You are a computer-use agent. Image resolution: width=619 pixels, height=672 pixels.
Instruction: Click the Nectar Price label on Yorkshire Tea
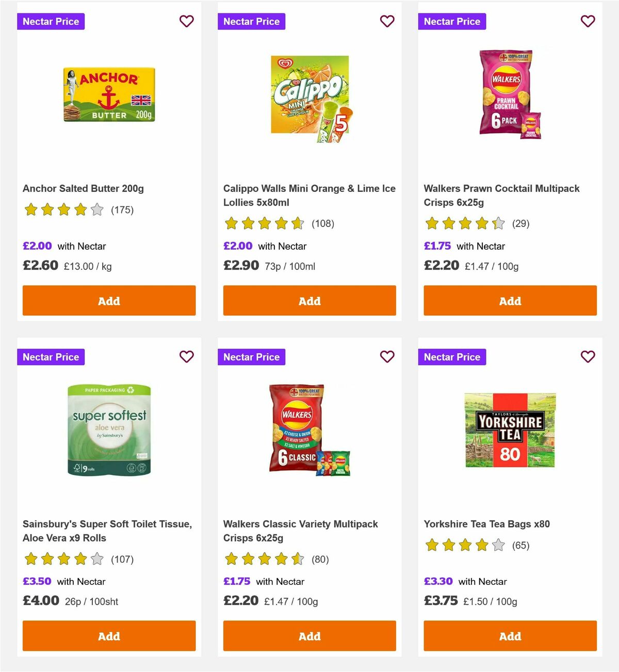(452, 356)
